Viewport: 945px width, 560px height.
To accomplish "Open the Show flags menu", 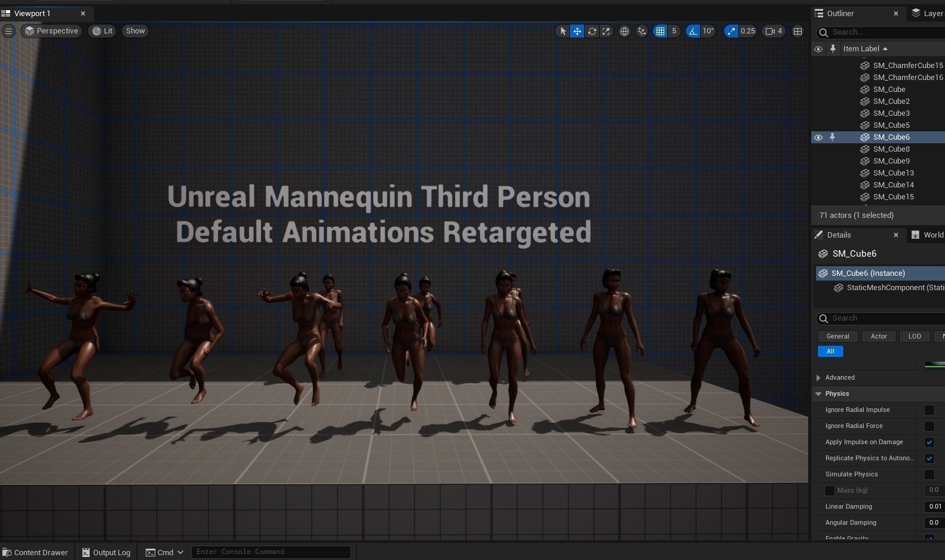I will coord(136,31).
